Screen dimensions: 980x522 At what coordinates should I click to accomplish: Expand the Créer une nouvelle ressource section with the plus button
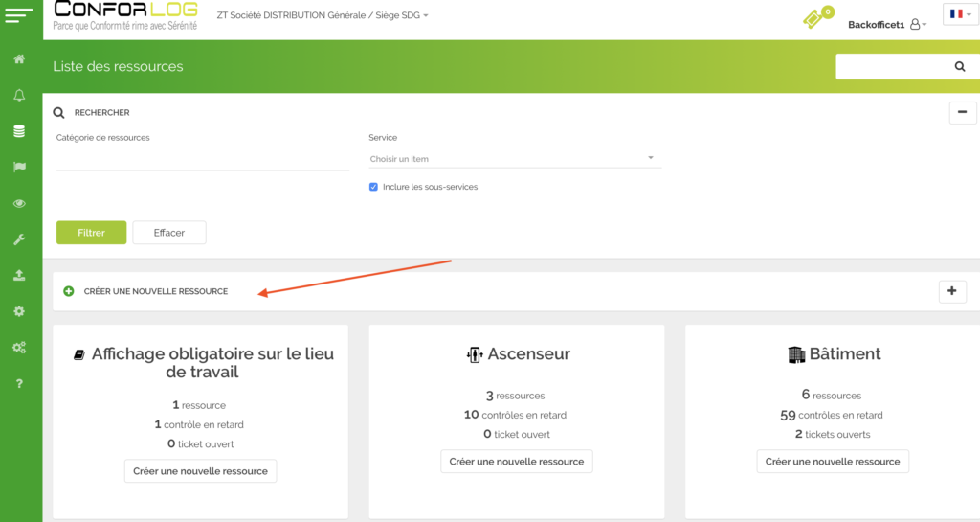[952, 291]
